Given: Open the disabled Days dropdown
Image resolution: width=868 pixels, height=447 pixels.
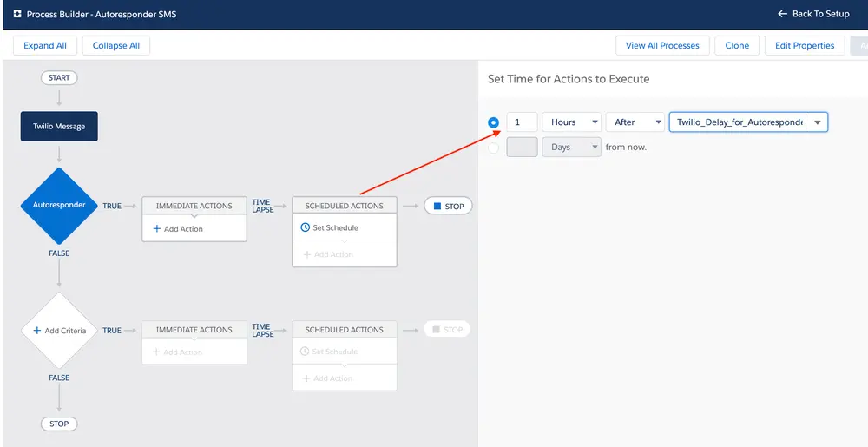Looking at the screenshot, I should [x=572, y=148].
